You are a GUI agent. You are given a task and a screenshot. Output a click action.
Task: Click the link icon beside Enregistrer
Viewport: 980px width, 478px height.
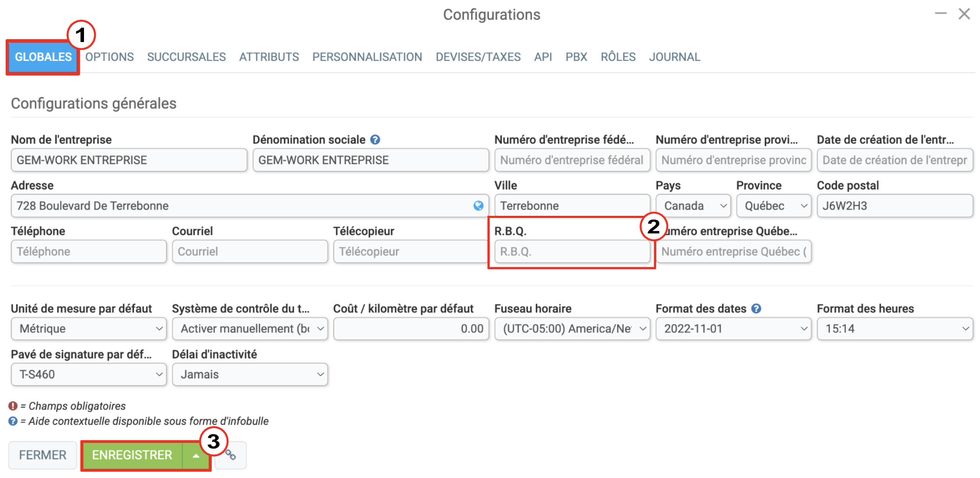(x=231, y=455)
